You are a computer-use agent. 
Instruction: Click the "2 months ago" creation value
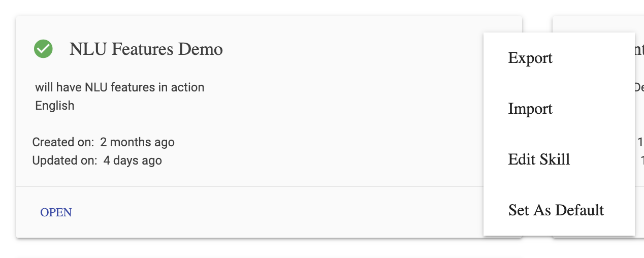pos(137,142)
